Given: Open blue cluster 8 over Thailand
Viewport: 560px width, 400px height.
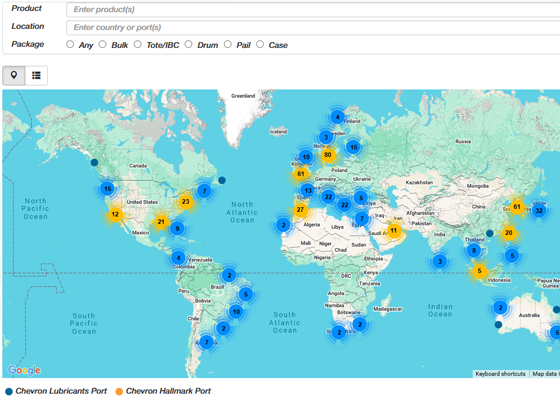Looking at the screenshot, I should (474, 250).
